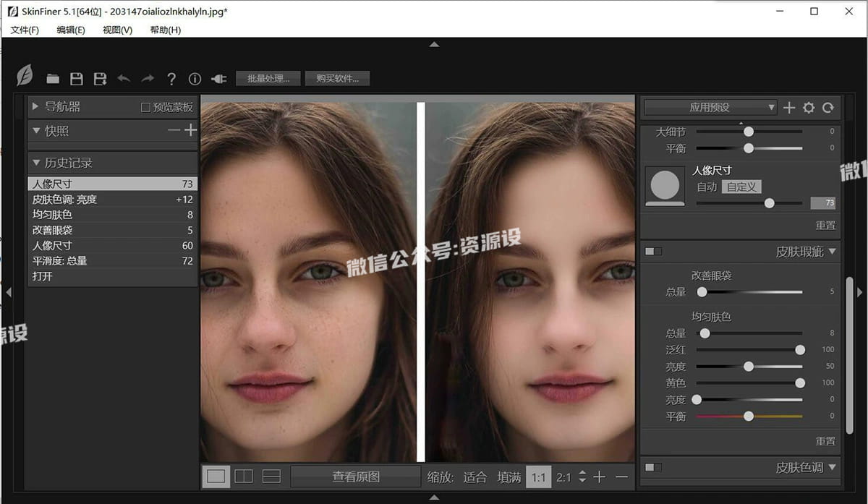Toggle the 皮肤色调 section switch
The width and height of the screenshot is (868, 504).
pos(653,467)
